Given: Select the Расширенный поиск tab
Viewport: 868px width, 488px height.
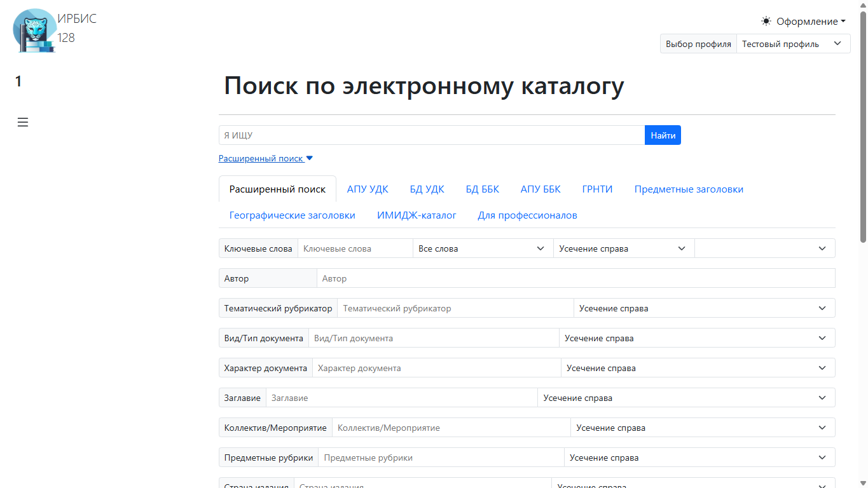Looking at the screenshot, I should pyautogui.click(x=277, y=189).
